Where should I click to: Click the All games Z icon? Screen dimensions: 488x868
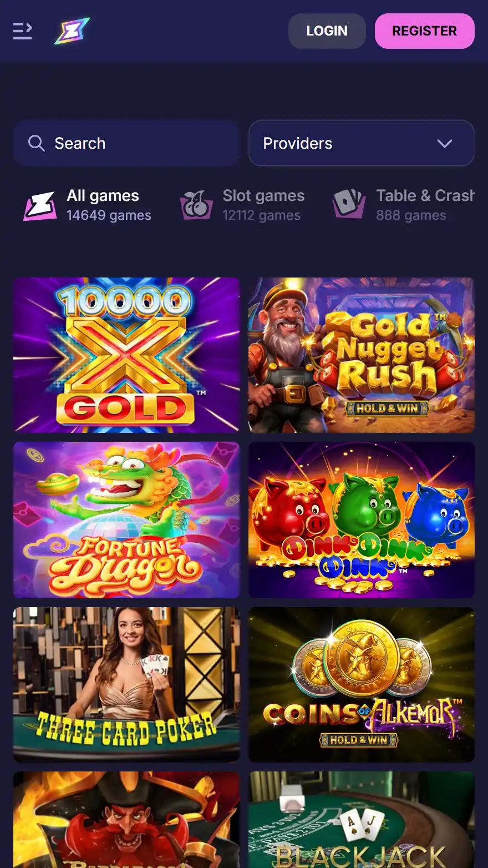(x=40, y=205)
